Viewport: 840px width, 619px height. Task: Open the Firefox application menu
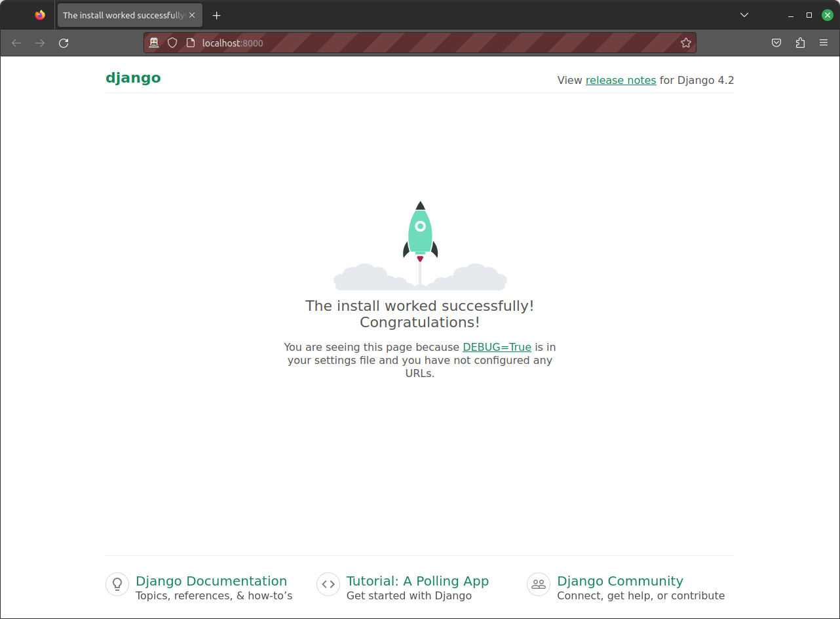pyautogui.click(x=824, y=43)
